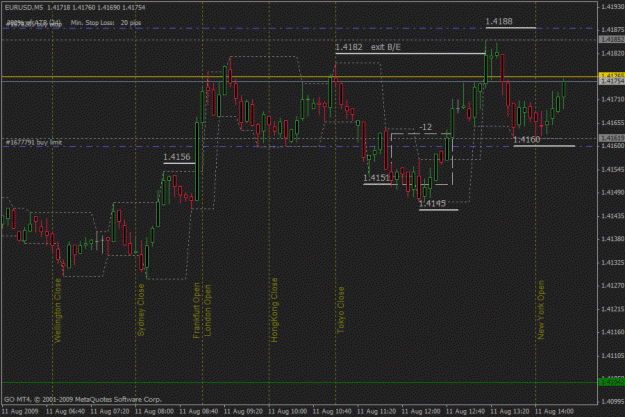Click the current price tag 1.41754
625x417 pixels.
click(x=612, y=81)
